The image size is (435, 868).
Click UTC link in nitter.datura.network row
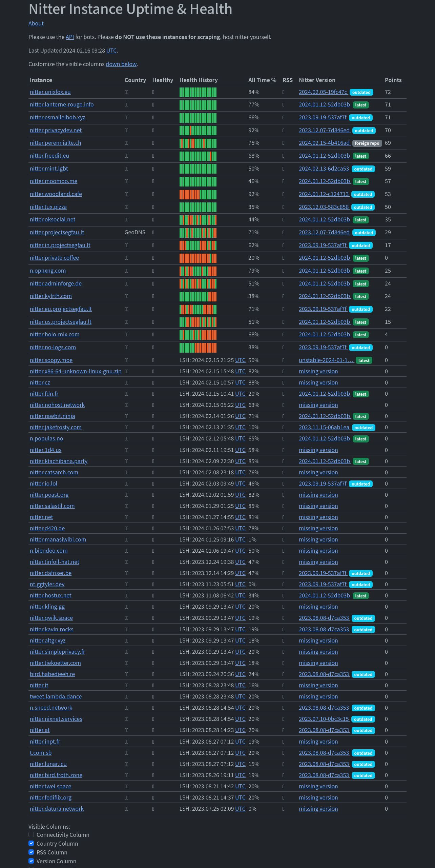pyautogui.click(x=240, y=809)
